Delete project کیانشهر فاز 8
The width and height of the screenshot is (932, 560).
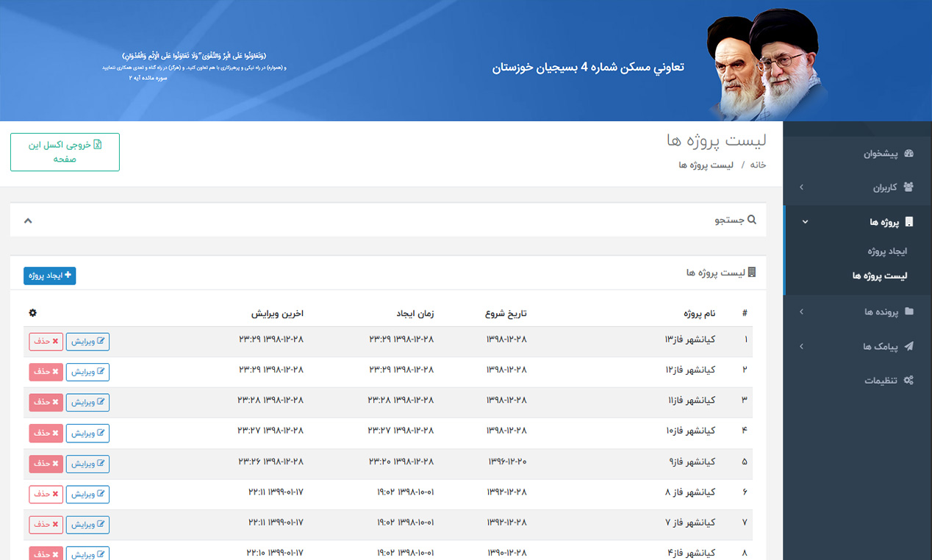click(x=46, y=495)
